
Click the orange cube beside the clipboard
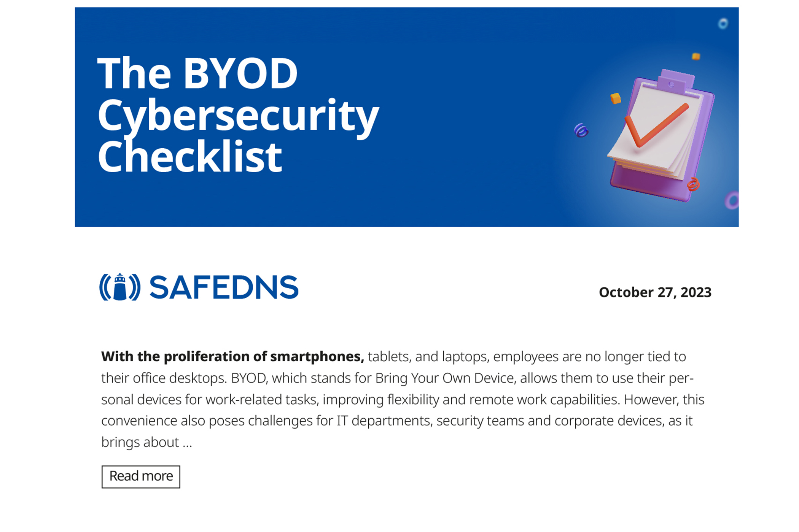(x=616, y=98)
